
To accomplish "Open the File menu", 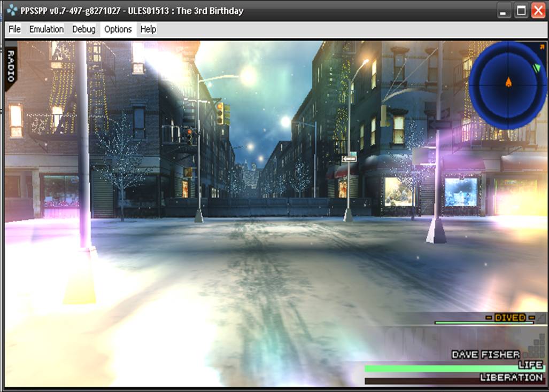I will tap(14, 29).
